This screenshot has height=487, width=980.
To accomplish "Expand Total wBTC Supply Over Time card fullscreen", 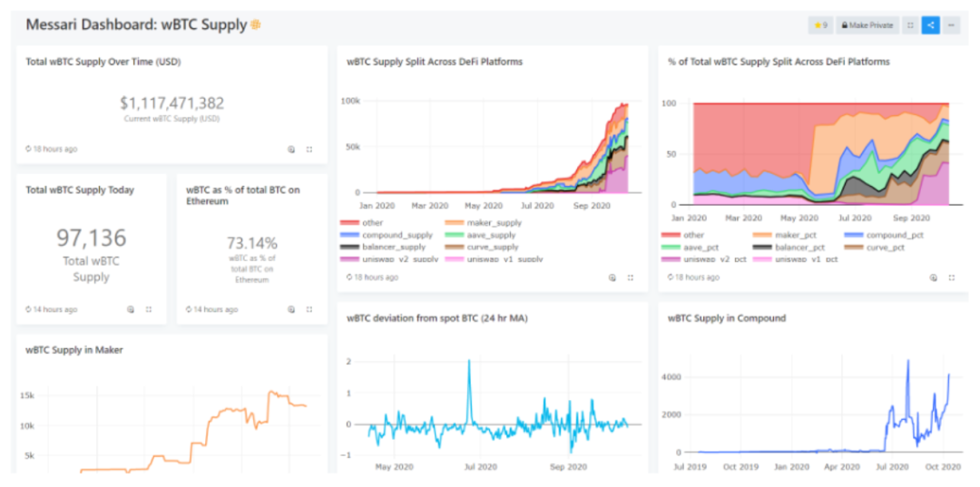I will point(309,149).
